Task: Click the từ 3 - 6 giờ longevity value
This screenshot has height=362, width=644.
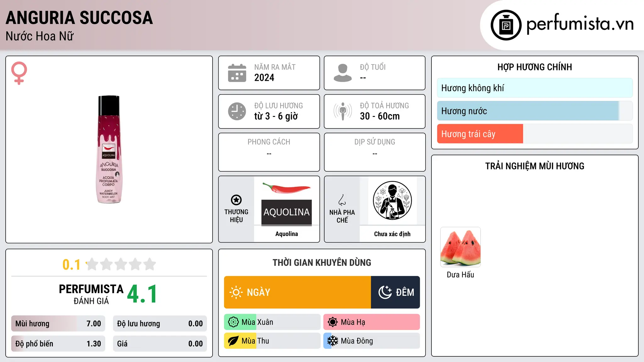Action: (x=276, y=116)
